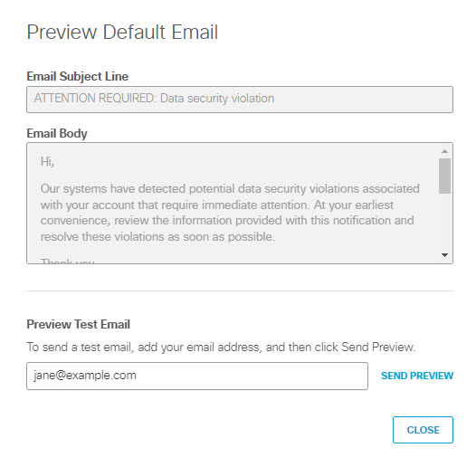Click the partially visible "Thank you" line
This screenshot has height=467, width=476.
pos(68,261)
